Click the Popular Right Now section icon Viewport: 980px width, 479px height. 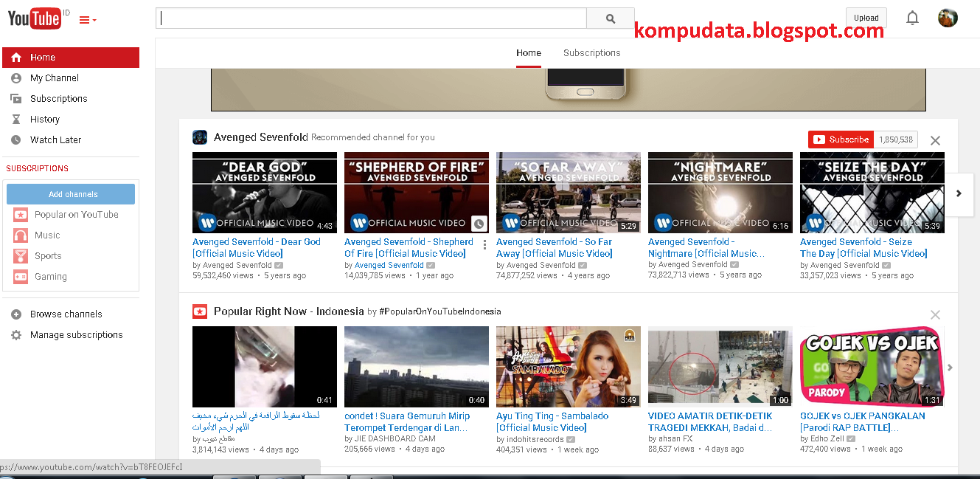(200, 311)
